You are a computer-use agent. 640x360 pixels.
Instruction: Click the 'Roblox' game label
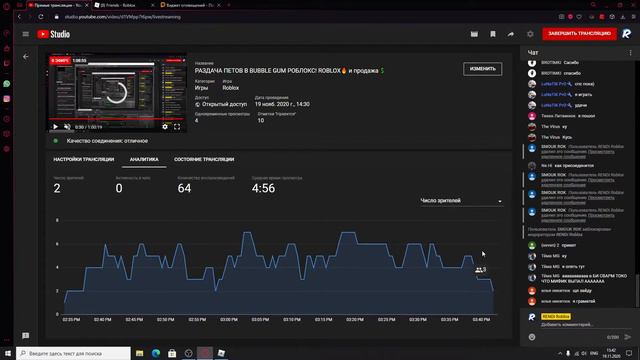pyautogui.click(x=231, y=88)
